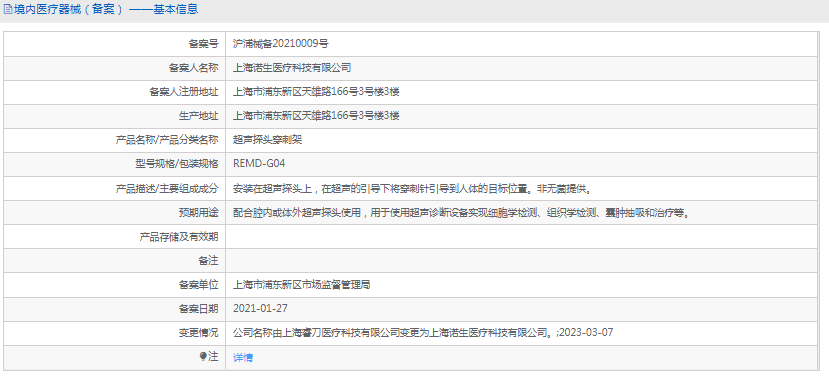829x376 pixels.
Task: Select model value REMD-G04
Action: 259,164
